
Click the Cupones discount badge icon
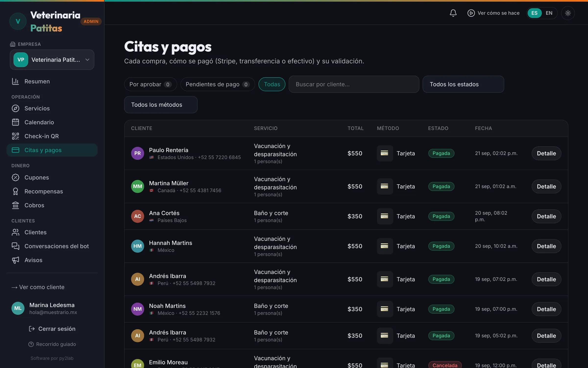click(15, 177)
